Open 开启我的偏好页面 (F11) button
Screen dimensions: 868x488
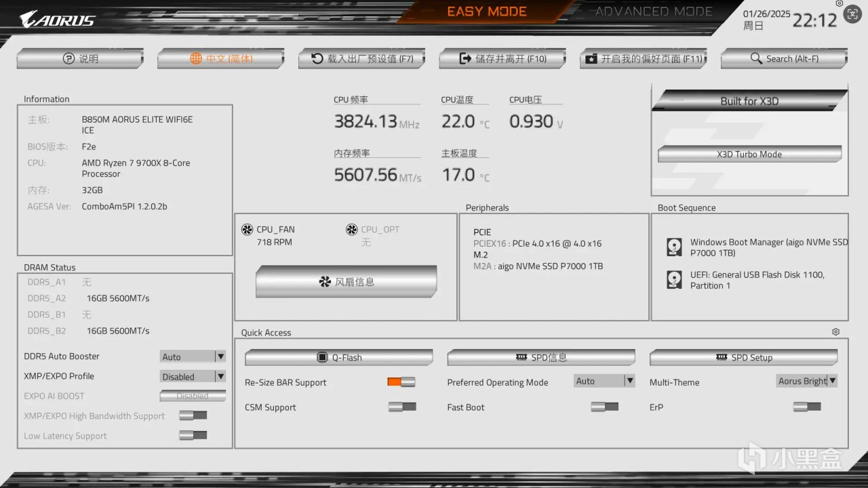tap(644, 59)
